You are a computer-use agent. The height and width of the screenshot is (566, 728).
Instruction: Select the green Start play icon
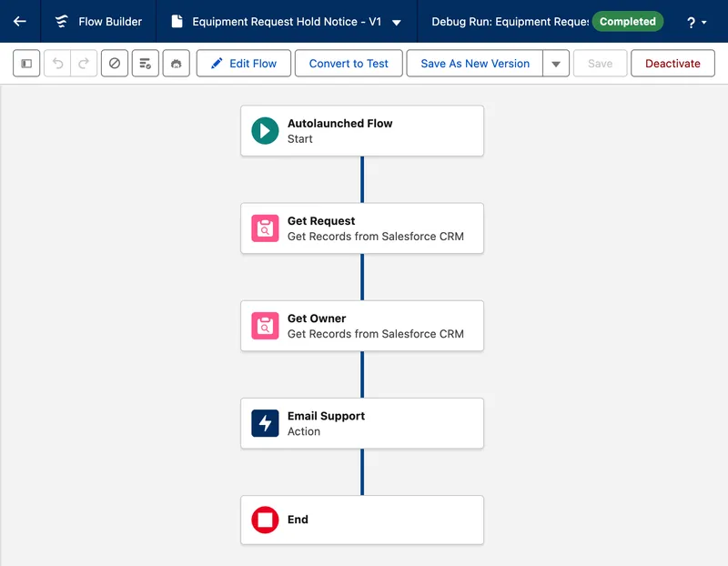(x=265, y=130)
